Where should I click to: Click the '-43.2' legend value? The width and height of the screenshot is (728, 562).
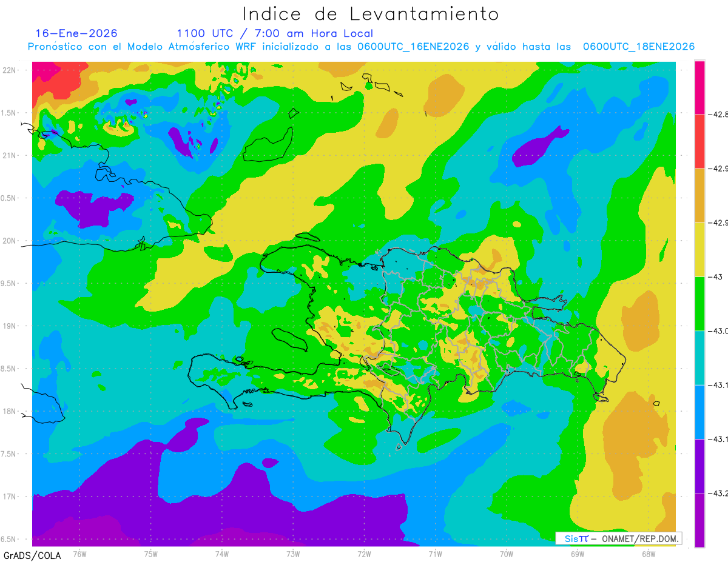click(x=718, y=493)
